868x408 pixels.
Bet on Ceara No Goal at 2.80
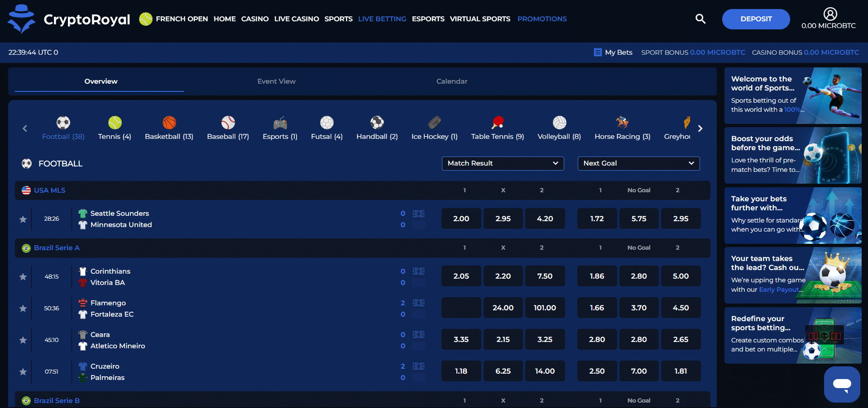(639, 339)
